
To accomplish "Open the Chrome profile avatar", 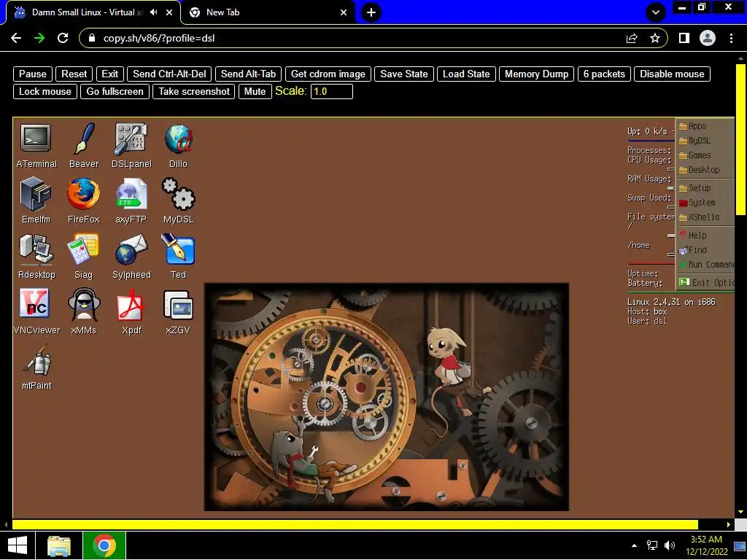I will pyautogui.click(x=708, y=38).
